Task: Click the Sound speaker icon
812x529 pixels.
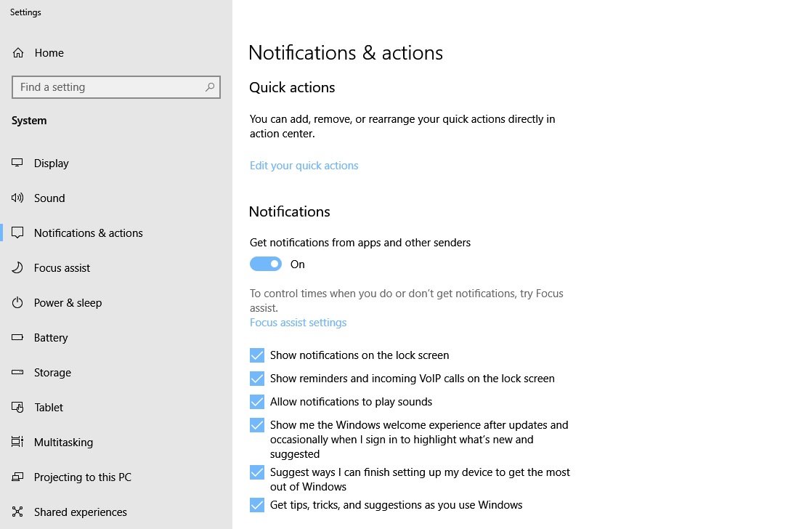Action: tap(18, 198)
